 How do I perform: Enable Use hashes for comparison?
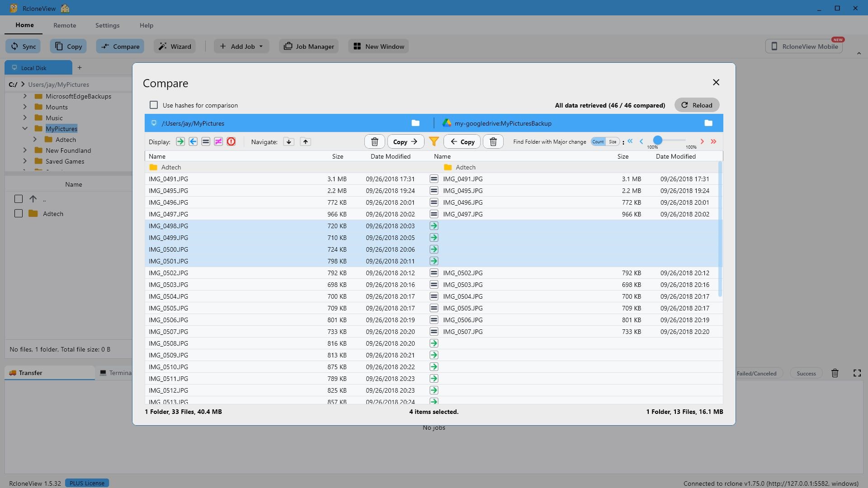154,105
